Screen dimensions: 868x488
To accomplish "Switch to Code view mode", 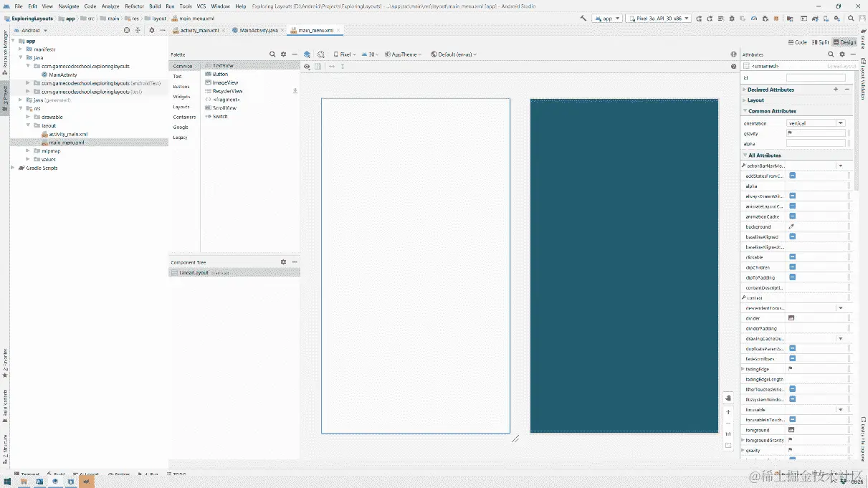I will 797,42.
